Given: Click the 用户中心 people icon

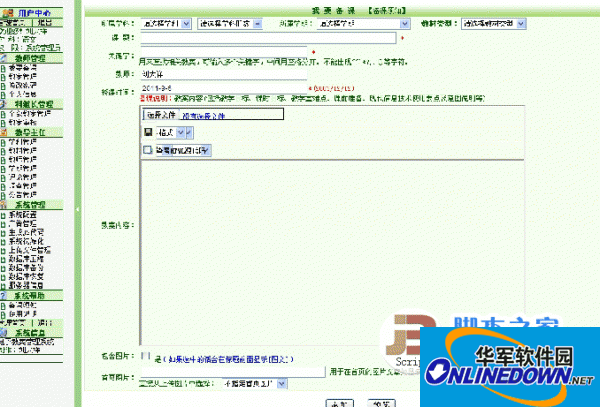Looking at the screenshot, I should (x=8, y=13).
